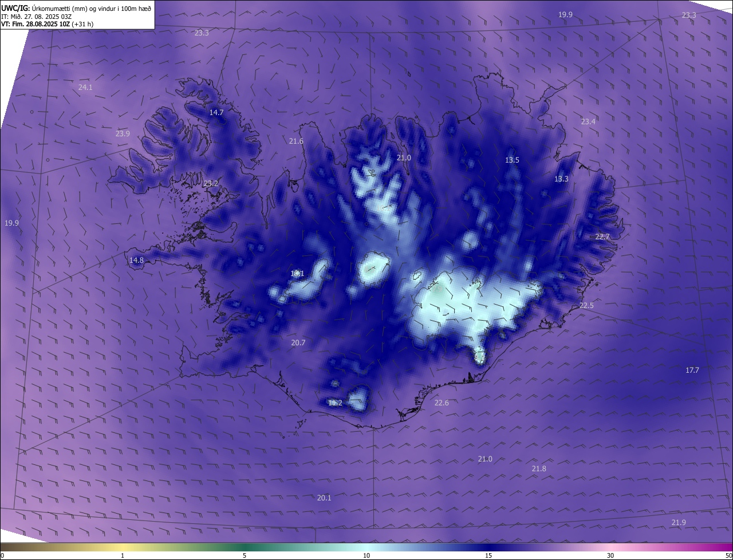Pick the pale cyan colorbar segment above 10
Viewport: 733px width, 560px height.
click(366, 547)
